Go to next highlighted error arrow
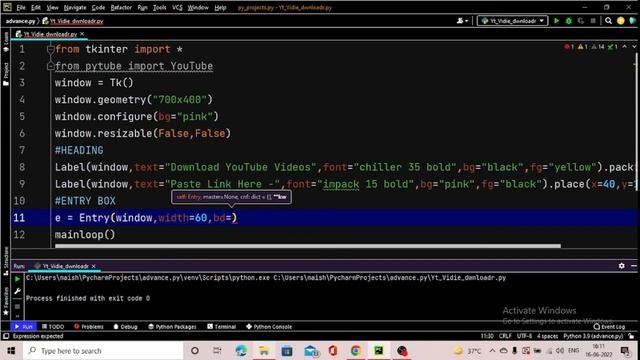 [634, 47]
